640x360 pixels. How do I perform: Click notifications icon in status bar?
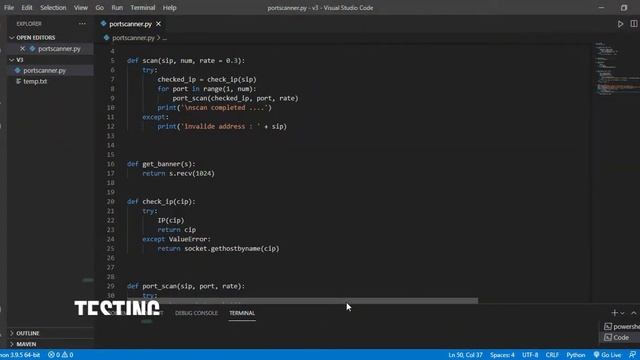click(x=633, y=355)
